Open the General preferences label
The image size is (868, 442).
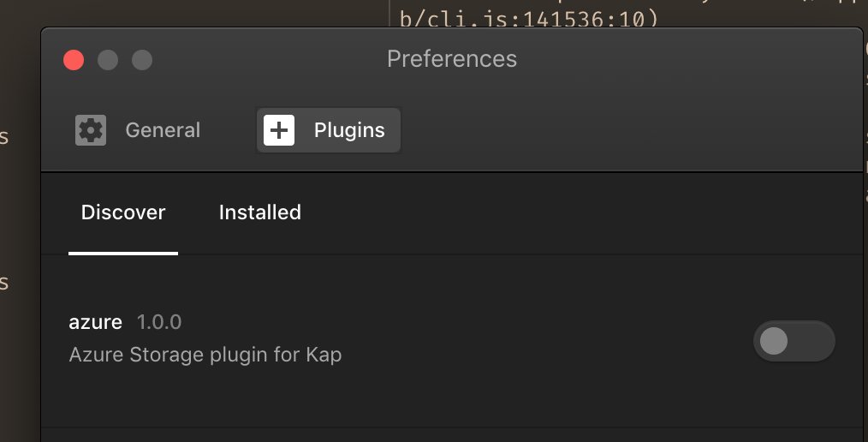163,130
